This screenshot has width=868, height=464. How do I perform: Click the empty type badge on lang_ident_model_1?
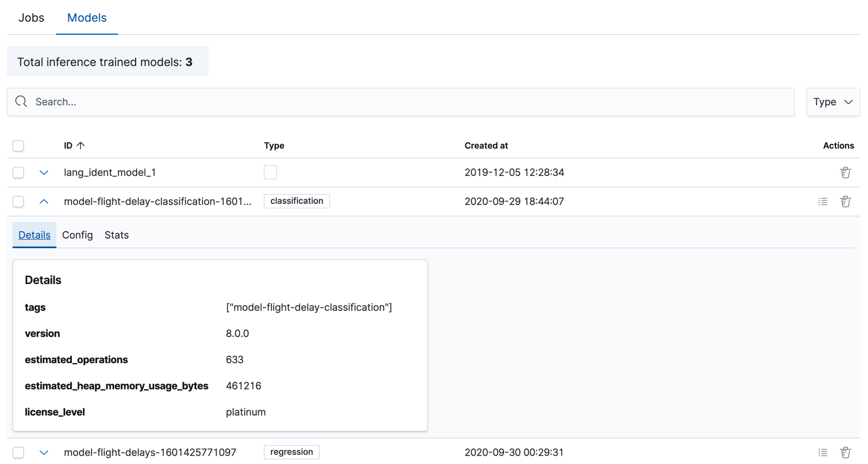click(x=270, y=172)
